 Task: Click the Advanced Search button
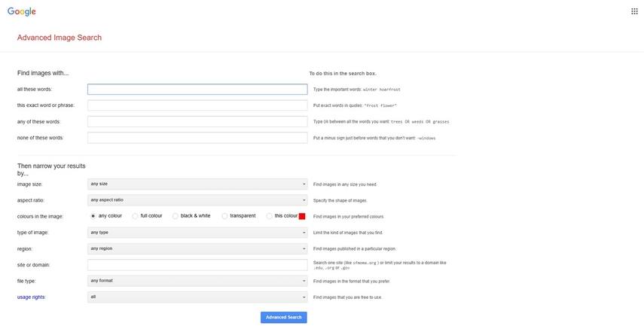point(284,317)
